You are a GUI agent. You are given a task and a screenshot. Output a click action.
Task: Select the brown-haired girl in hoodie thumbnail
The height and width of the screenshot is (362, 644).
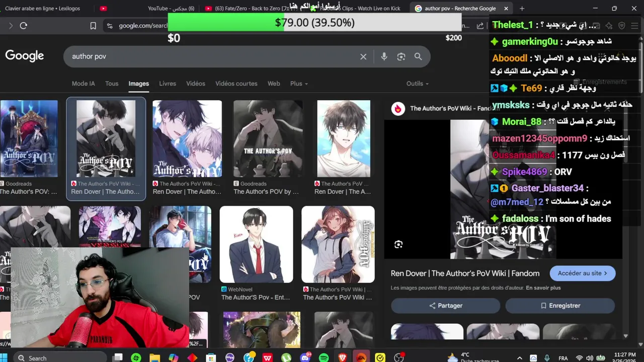point(338,244)
